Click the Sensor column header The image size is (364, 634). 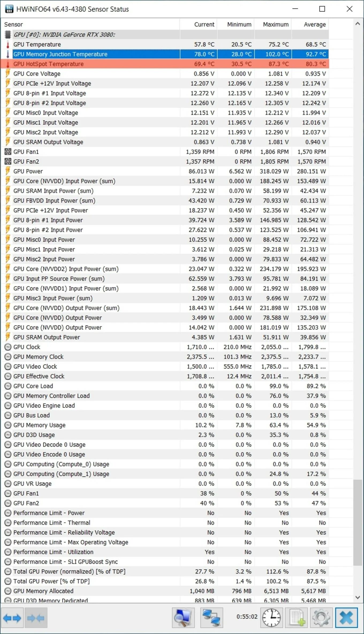pos(90,24)
